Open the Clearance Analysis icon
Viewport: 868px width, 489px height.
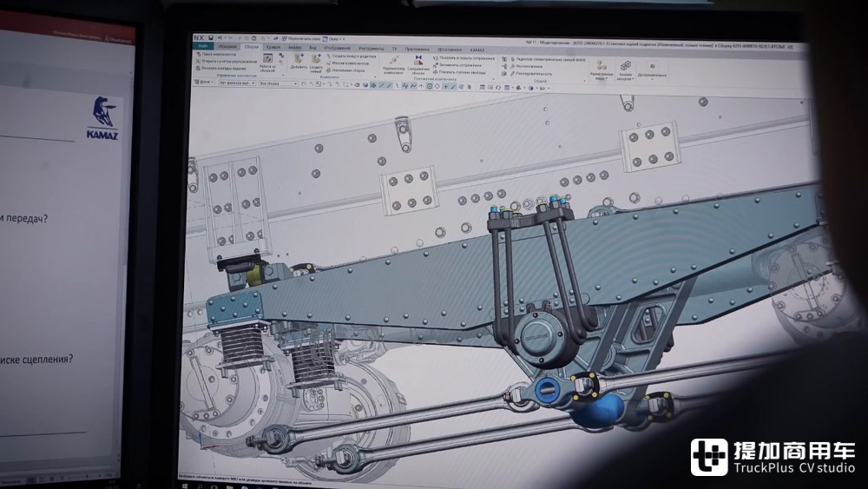point(625,67)
